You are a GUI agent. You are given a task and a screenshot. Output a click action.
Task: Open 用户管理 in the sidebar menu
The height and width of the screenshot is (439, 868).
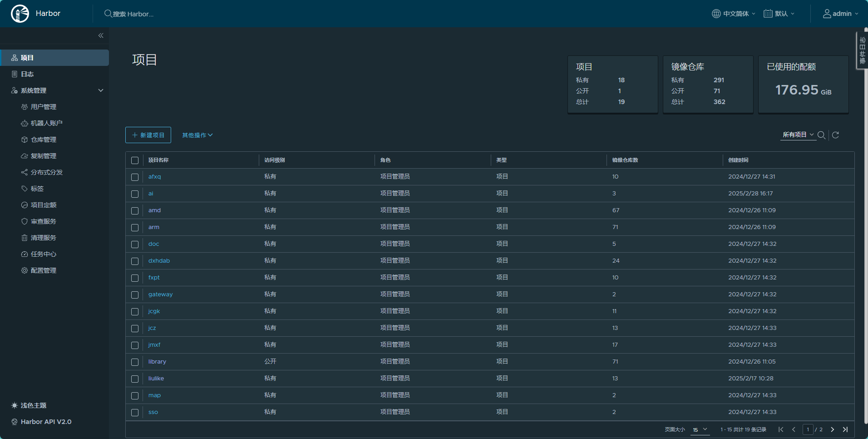[x=43, y=107]
